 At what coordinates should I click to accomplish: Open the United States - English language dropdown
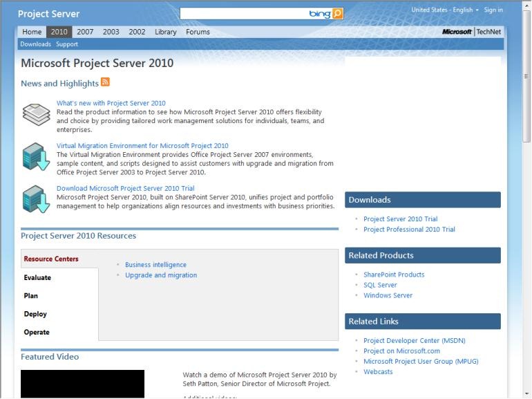coord(445,10)
